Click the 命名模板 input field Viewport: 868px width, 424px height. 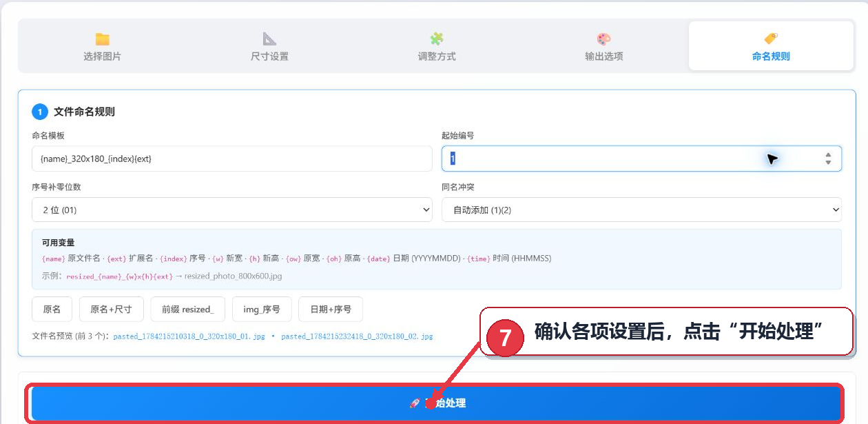coord(232,159)
